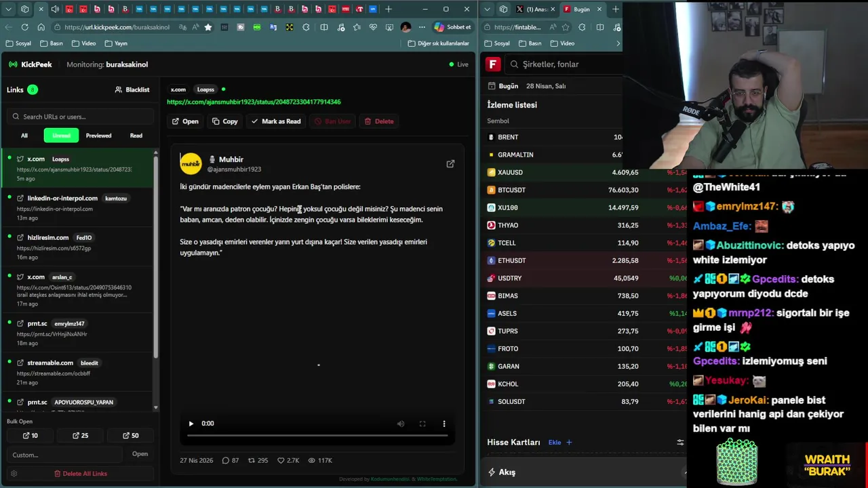The height and width of the screenshot is (488, 868).
Task: Select the Read filter tab
Action: (x=136, y=136)
